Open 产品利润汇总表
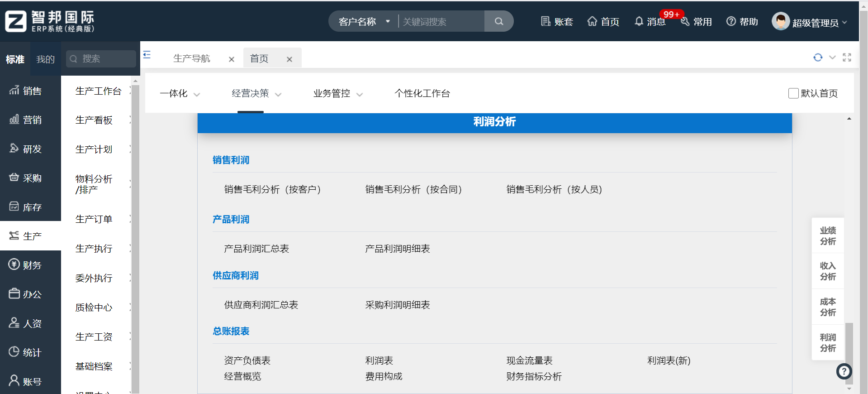Screen dimensions: 868x394 click(256, 249)
